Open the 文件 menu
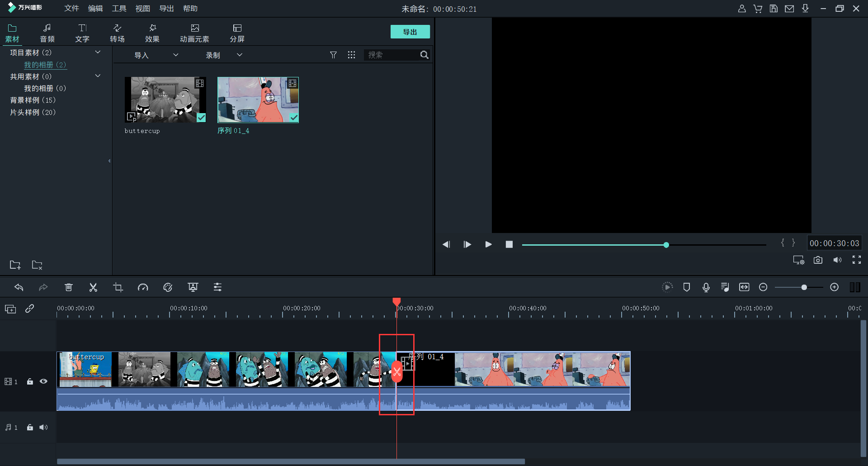868x466 pixels. (x=71, y=9)
